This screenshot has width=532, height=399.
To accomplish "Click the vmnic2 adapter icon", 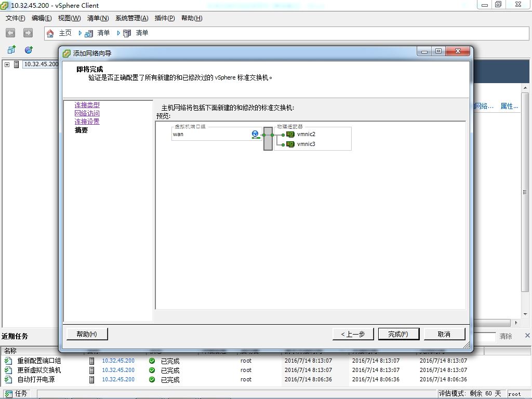I will (290, 135).
